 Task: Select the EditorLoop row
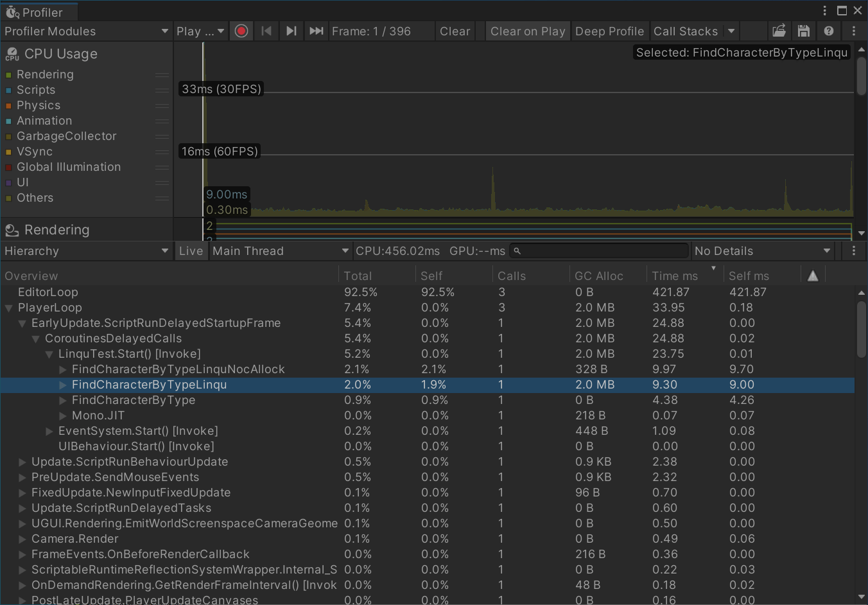pyautogui.click(x=428, y=292)
